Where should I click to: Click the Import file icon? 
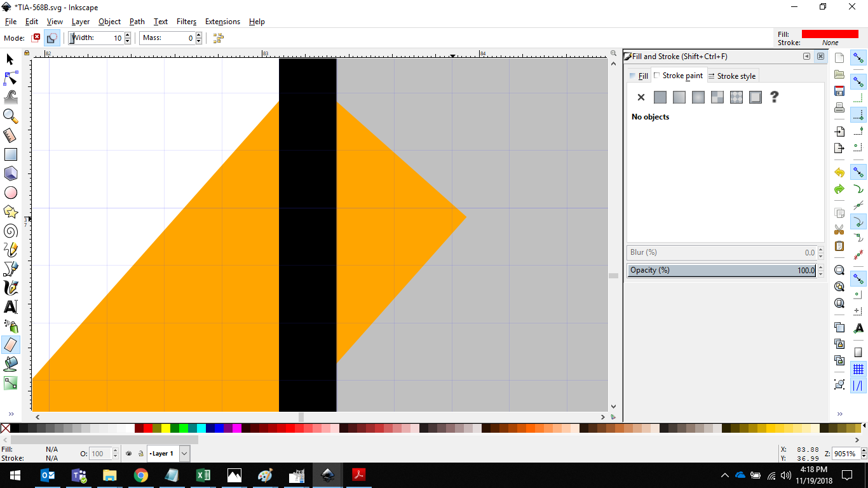(x=839, y=132)
